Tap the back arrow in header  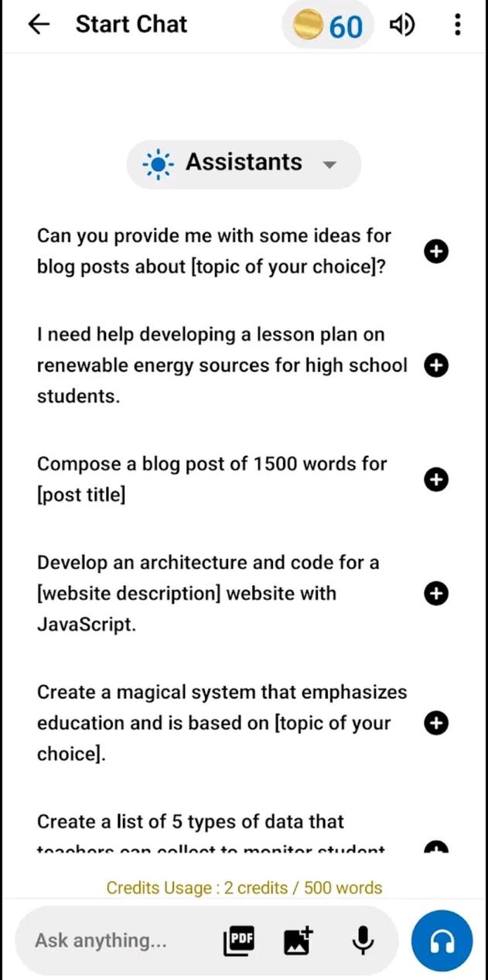point(38,25)
